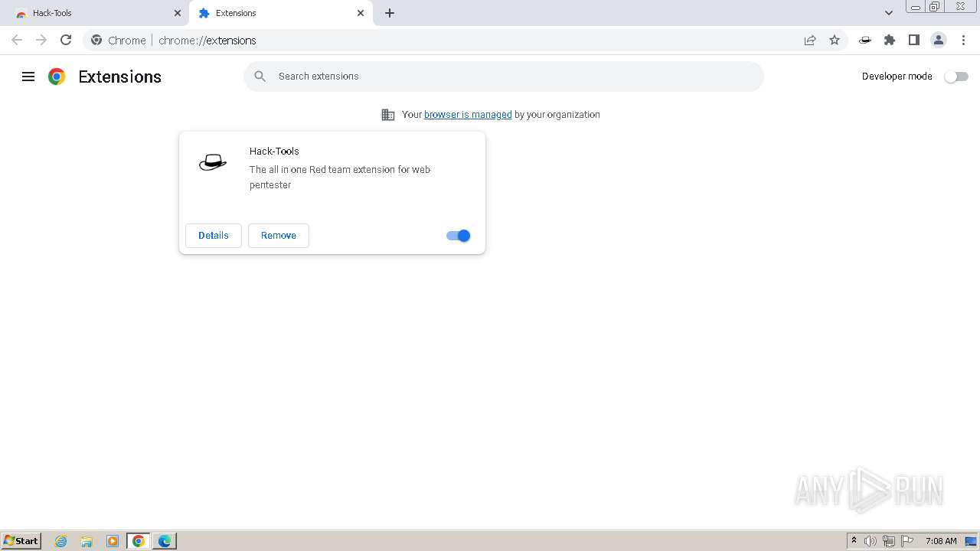This screenshot has width=980, height=551.
Task: Bookmark this tab with star icon
Action: pos(835,40)
